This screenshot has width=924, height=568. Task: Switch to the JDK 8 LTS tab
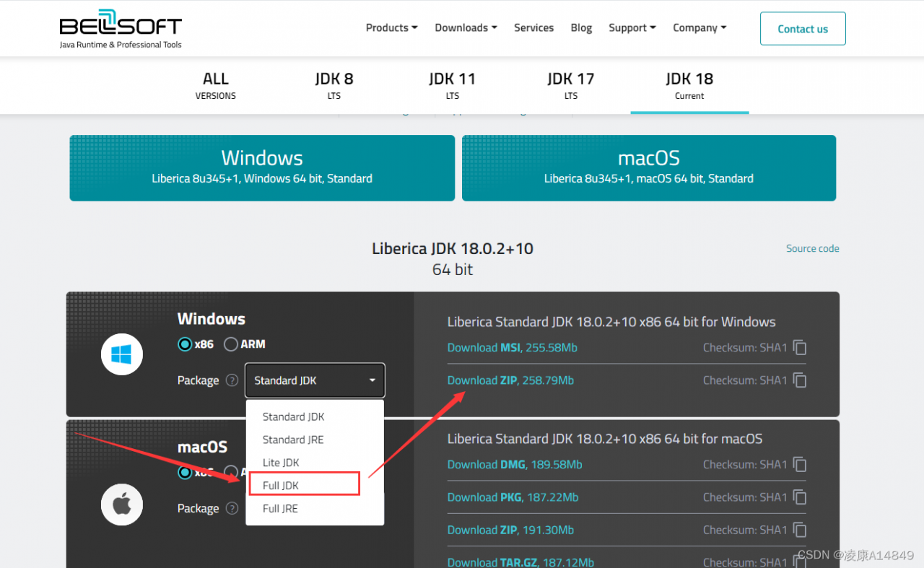(x=334, y=85)
